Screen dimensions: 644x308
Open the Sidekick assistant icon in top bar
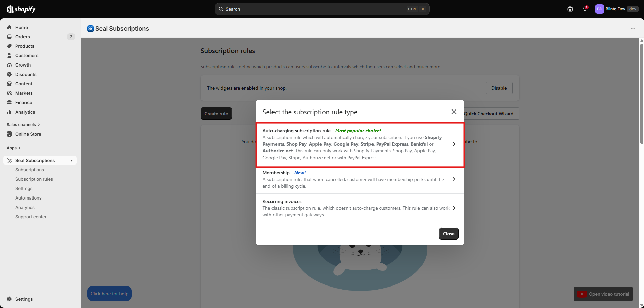(570, 9)
